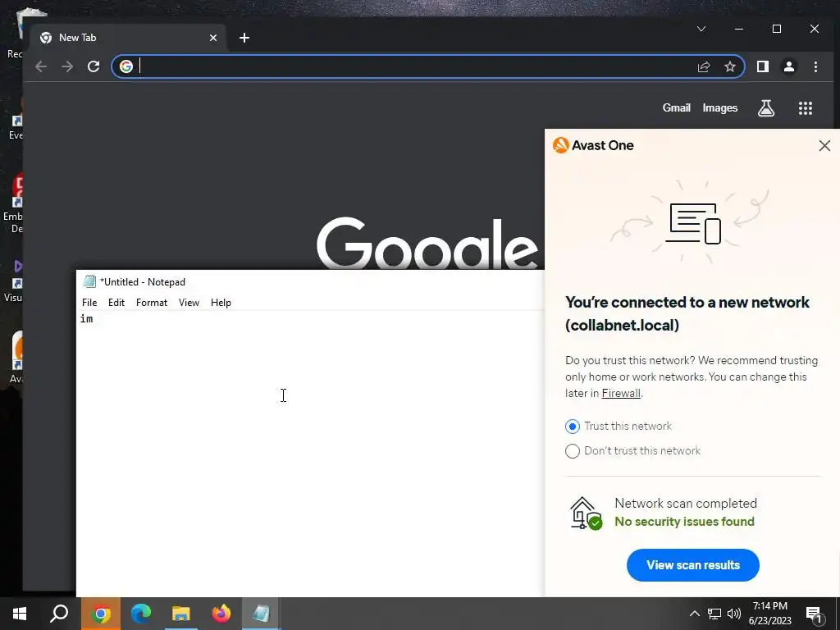
Task: Reload the Chrome page
Action: (x=94, y=66)
